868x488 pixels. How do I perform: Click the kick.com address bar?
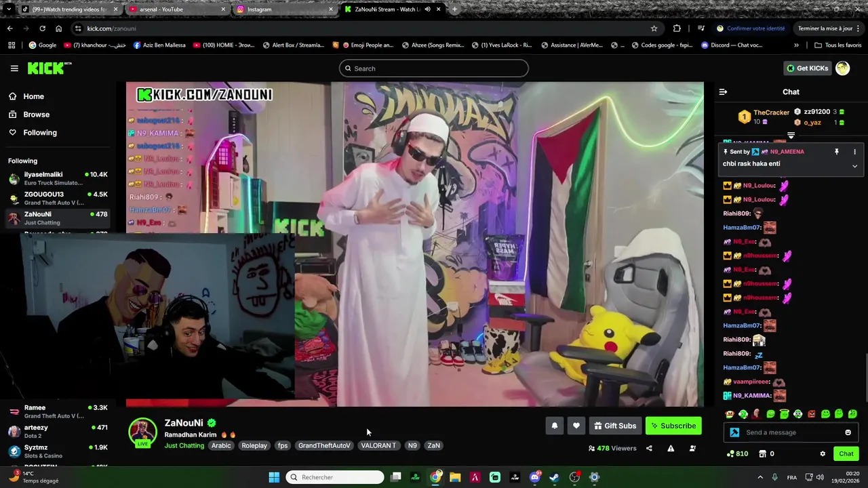(x=366, y=28)
